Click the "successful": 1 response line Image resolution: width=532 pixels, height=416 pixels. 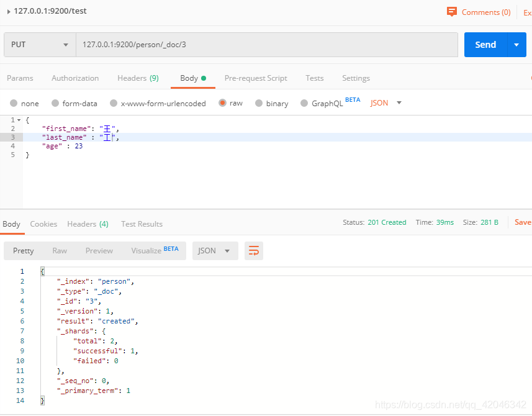[106, 351]
